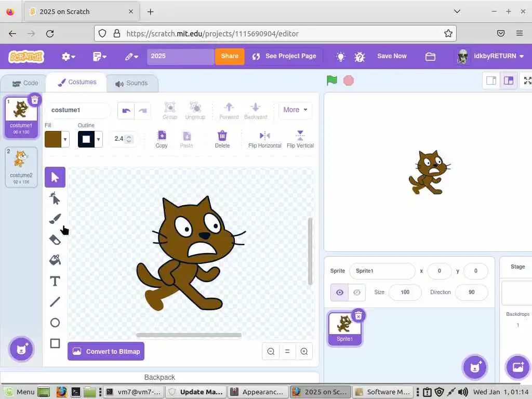
Task: Click the Ungroup icon
Action: pyautogui.click(x=195, y=111)
